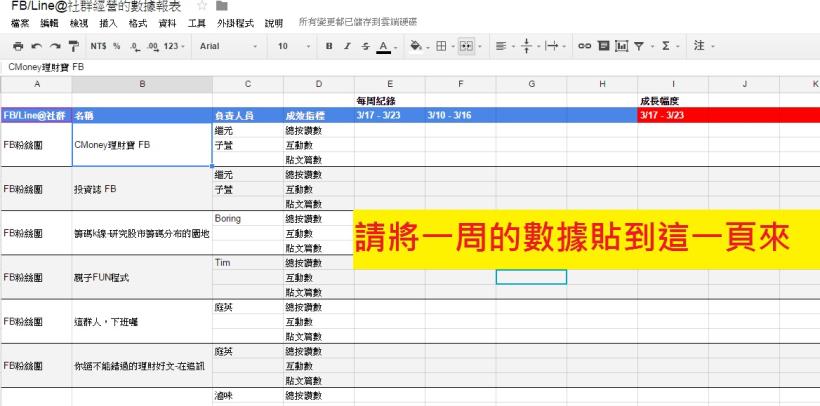This screenshot has width=820, height=406.
Task: Click the Tim cell
Action: click(x=248, y=263)
